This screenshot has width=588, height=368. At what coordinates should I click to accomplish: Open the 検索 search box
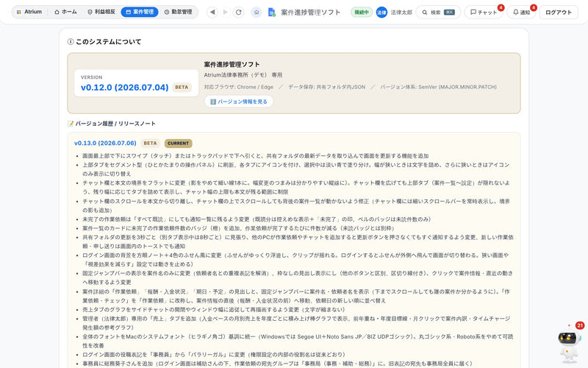(x=438, y=13)
